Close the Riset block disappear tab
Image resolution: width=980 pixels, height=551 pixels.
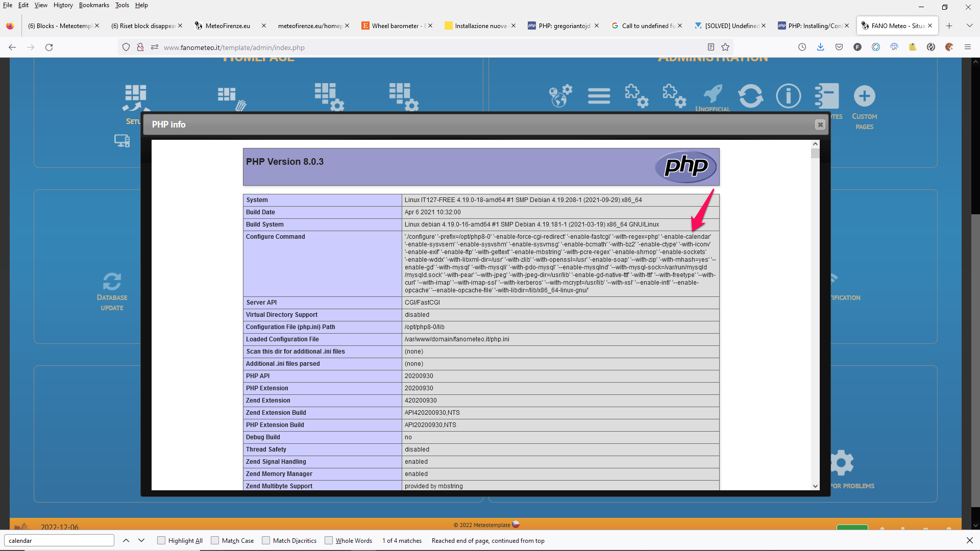tap(180, 26)
